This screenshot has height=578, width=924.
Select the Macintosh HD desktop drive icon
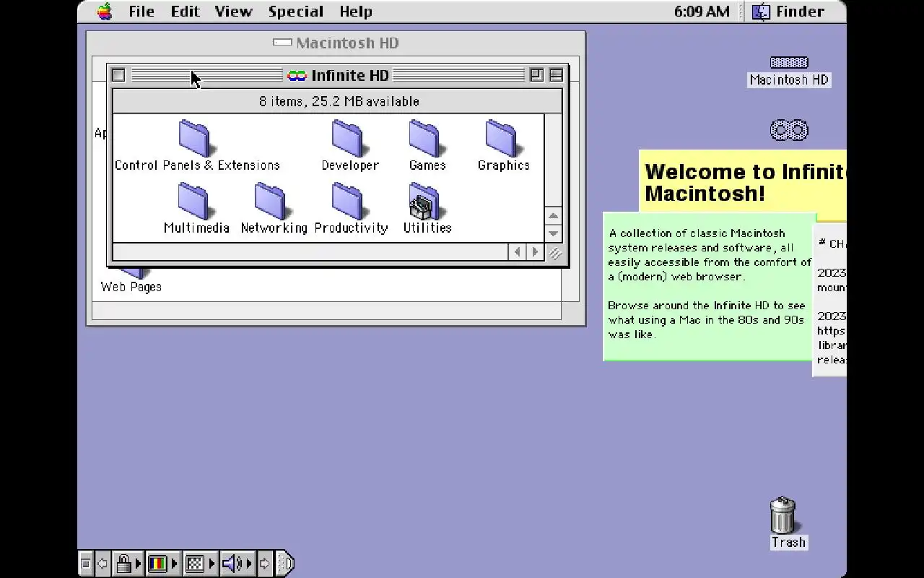click(789, 62)
